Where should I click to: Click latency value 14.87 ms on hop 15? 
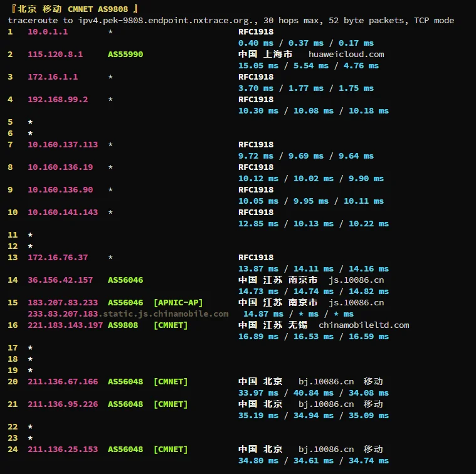263,313
